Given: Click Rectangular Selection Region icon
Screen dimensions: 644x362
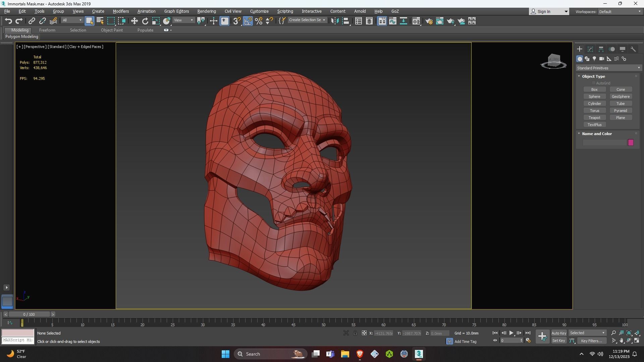Looking at the screenshot, I should pyautogui.click(x=111, y=21).
